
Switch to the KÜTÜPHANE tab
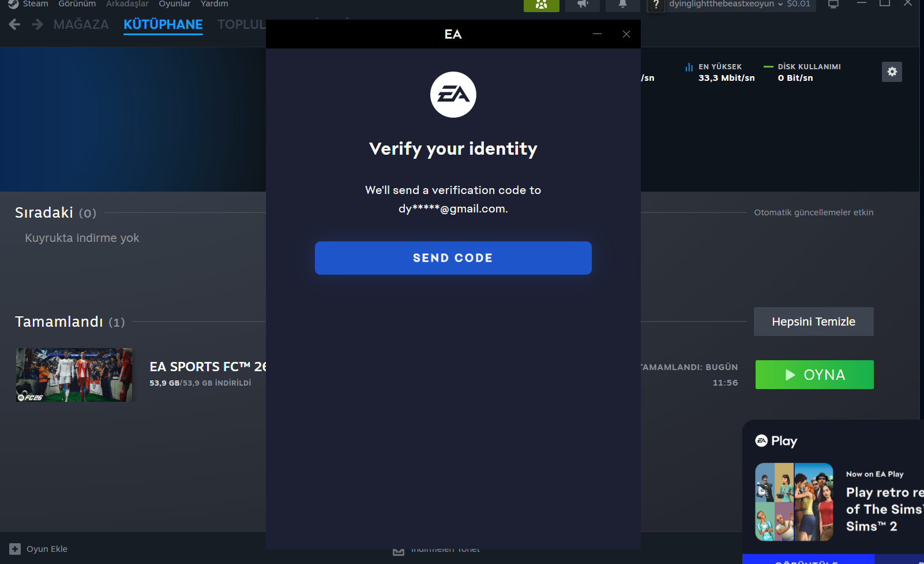(x=163, y=24)
